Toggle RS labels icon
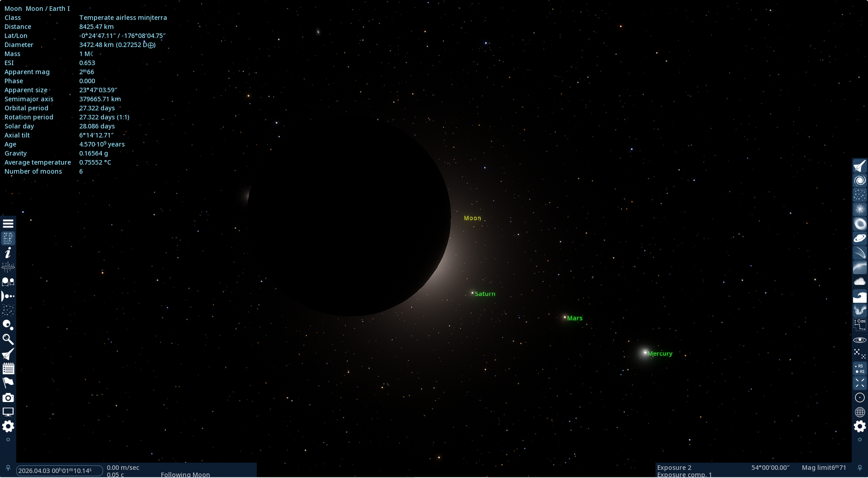Image resolution: width=868 pixels, height=478 pixels. click(x=860, y=369)
